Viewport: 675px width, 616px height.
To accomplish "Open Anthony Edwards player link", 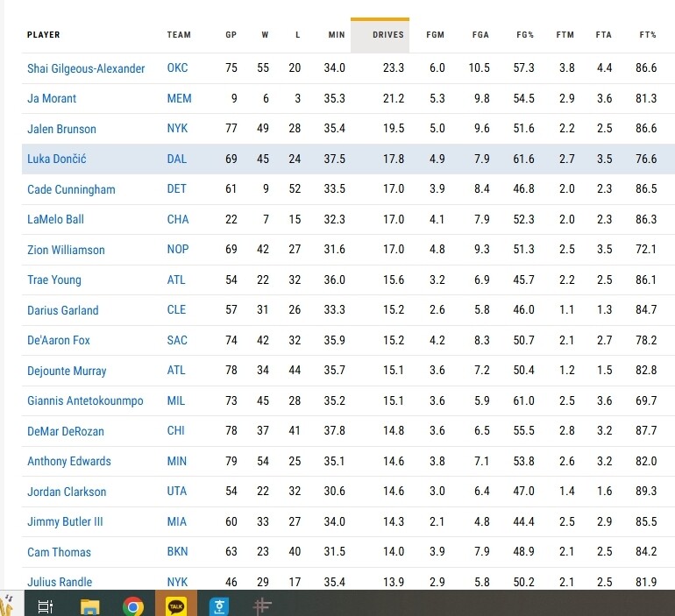I will 69,461.
